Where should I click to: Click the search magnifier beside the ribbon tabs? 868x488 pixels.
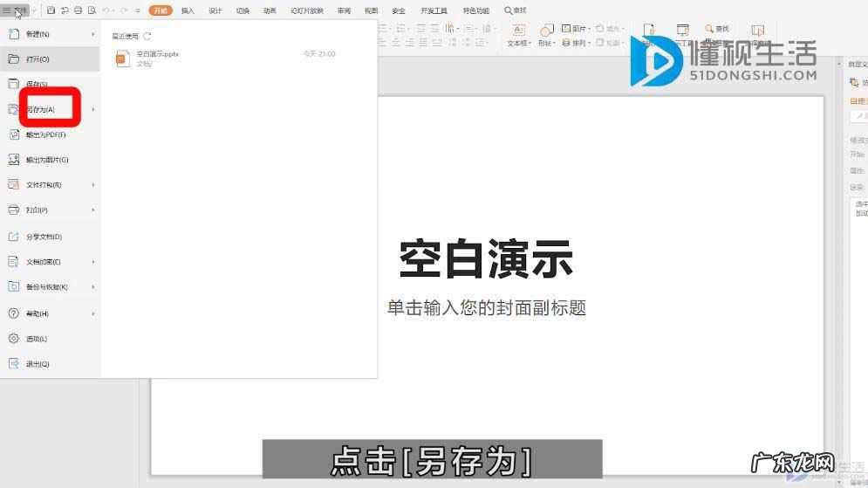508,10
